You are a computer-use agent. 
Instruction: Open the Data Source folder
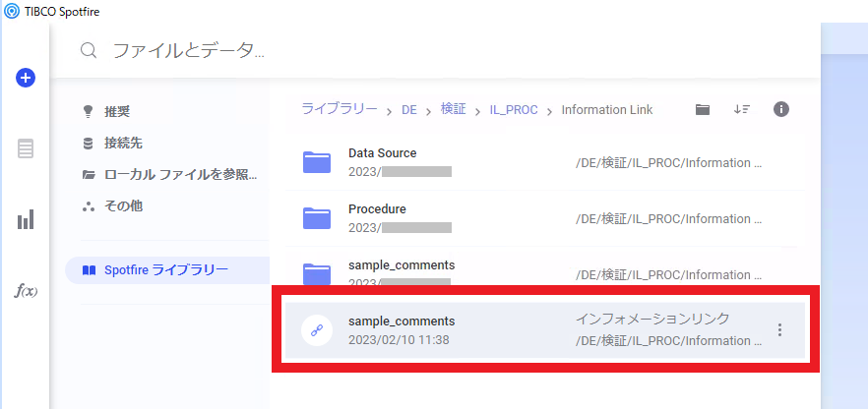(545, 162)
